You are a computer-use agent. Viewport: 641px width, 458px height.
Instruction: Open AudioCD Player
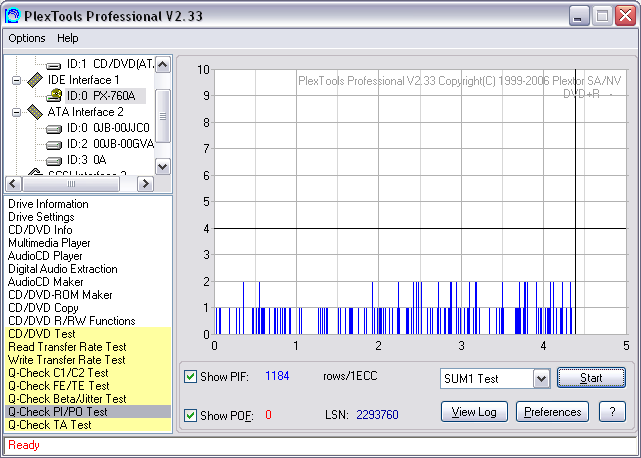tap(45, 256)
